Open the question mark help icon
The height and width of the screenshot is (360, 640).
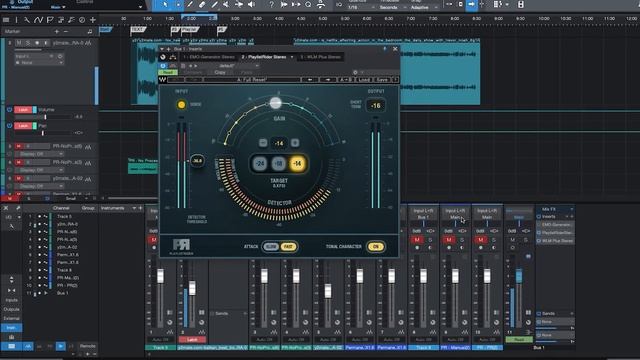[271, 4]
